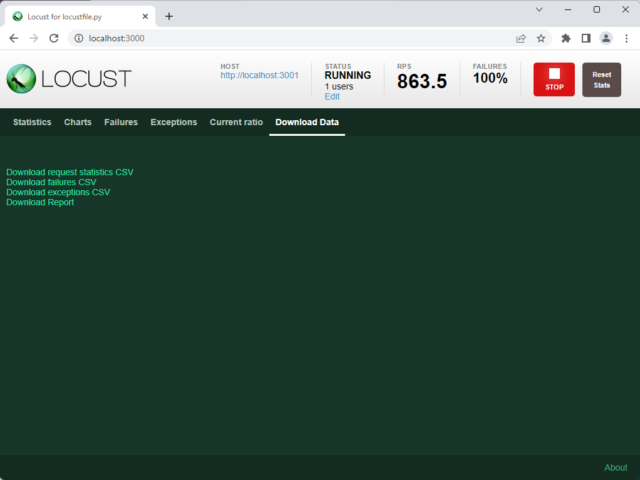The height and width of the screenshot is (480, 640).
Task: Open Chrome profile avatar icon
Action: point(606,38)
